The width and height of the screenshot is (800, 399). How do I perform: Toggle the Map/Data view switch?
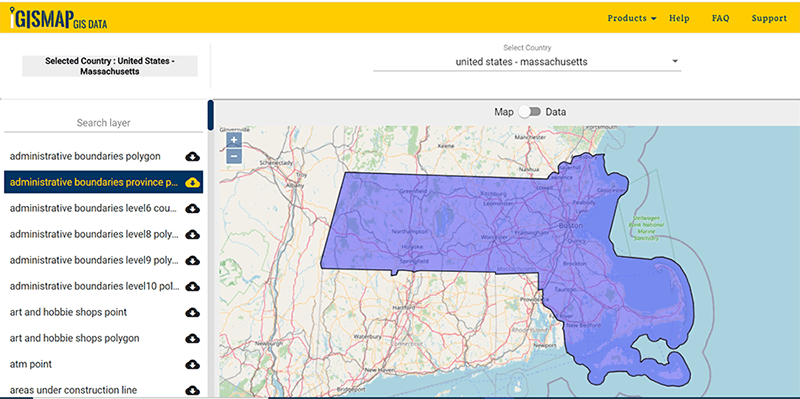point(530,112)
